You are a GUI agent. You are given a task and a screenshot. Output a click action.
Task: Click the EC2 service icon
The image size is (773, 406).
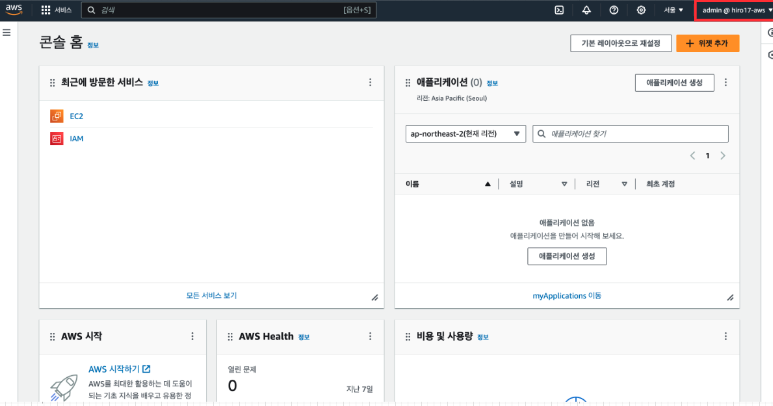click(57, 116)
